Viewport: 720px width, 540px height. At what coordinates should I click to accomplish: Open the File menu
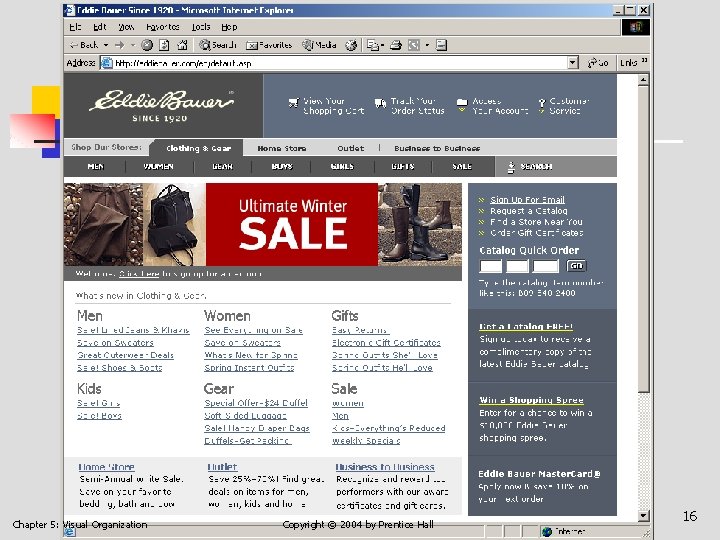tap(75, 27)
